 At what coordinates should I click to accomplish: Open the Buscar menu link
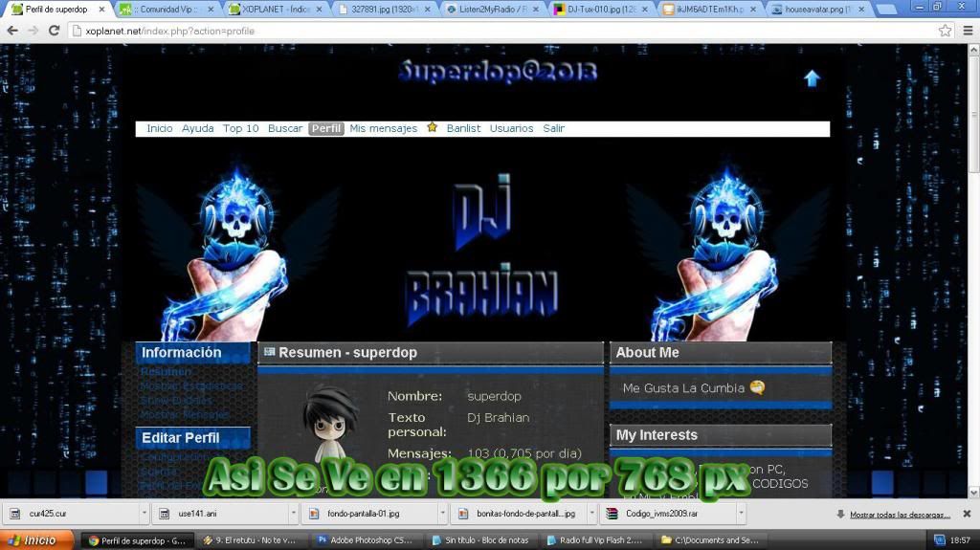[285, 128]
